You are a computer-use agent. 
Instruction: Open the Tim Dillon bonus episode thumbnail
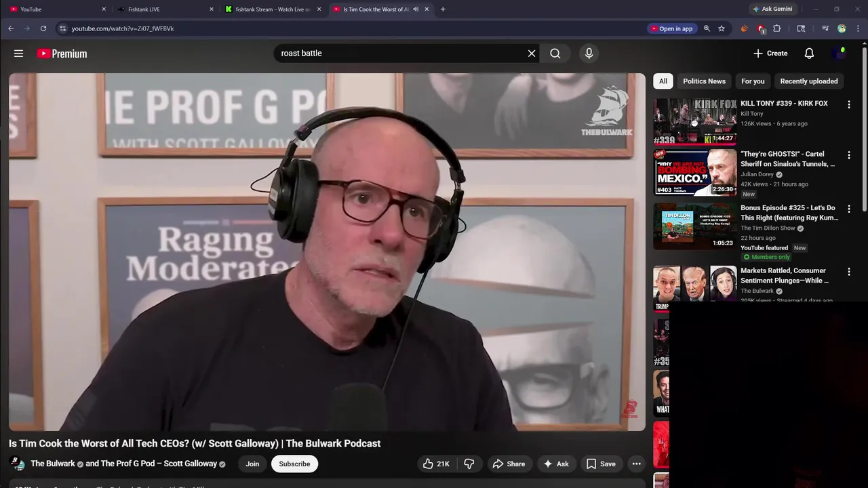click(x=694, y=226)
